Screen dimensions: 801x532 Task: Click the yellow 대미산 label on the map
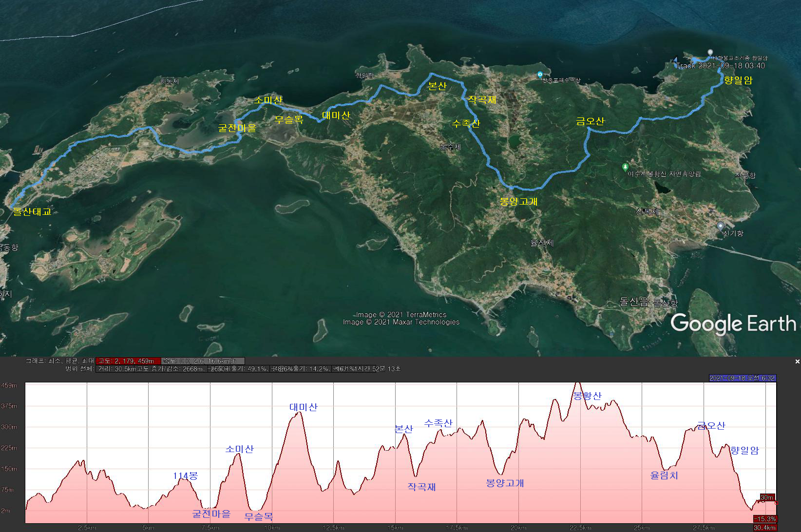click(x=336, y=115)
